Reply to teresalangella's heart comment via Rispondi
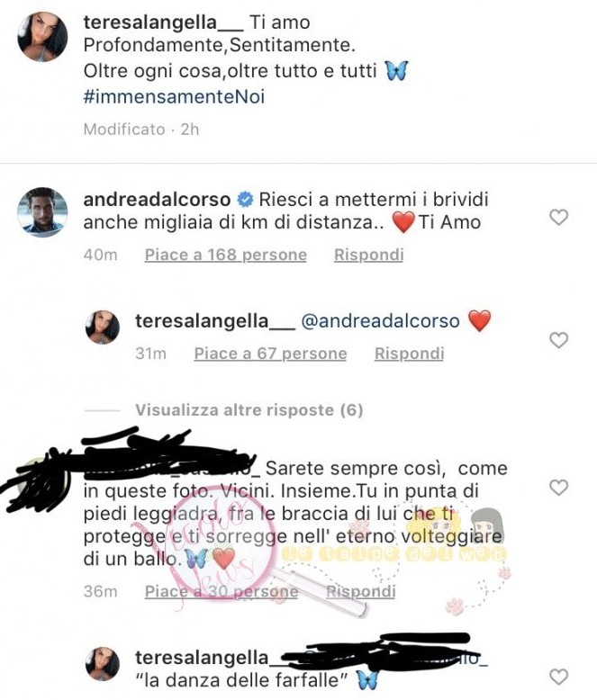The image size is (597, 700). pos(409,354)
